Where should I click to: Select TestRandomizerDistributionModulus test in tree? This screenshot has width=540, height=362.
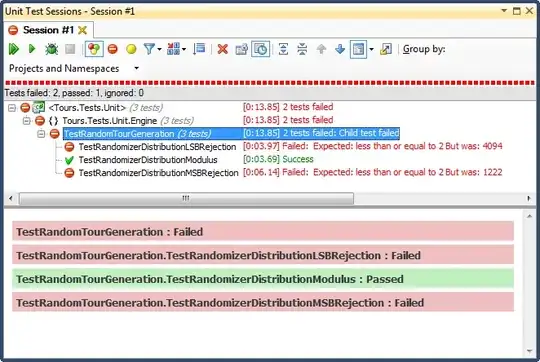click(x=148, y=160)
